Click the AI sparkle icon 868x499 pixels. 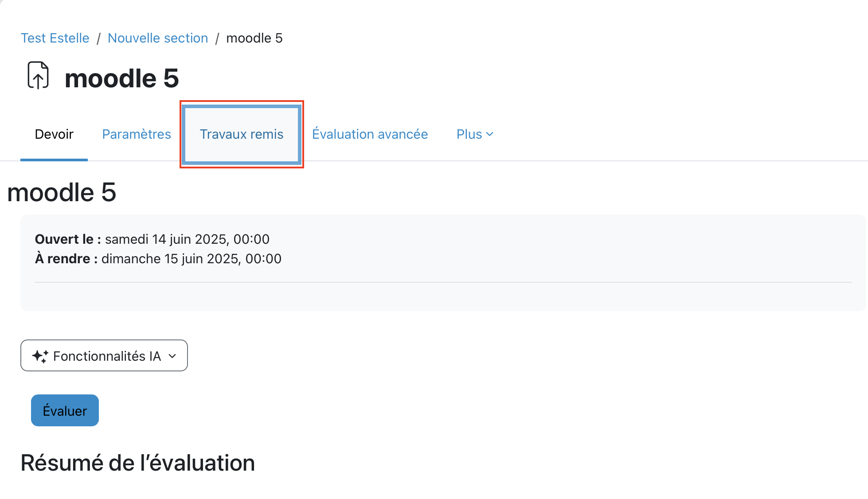tap(40, 356)
